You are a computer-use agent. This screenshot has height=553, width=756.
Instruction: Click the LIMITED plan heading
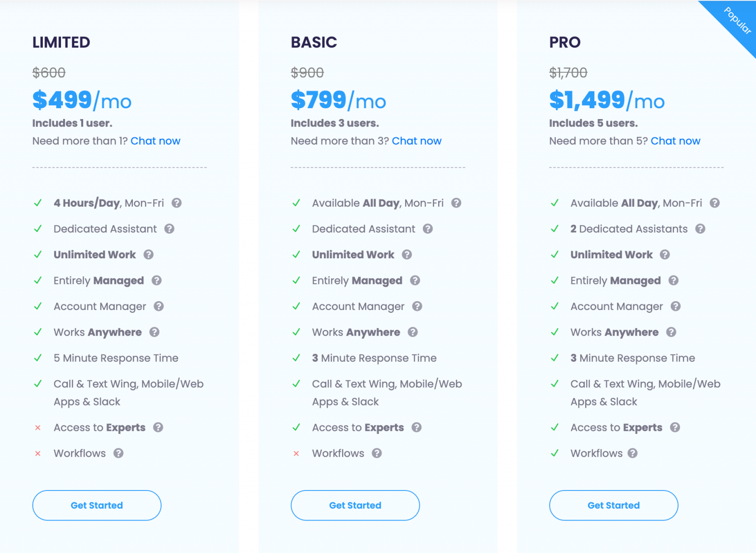click(61, 42)
